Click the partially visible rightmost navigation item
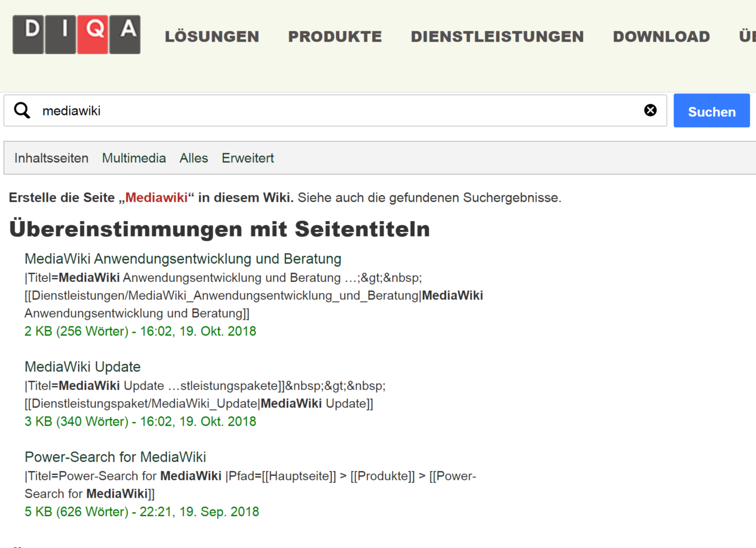 (x=747, y=37)
